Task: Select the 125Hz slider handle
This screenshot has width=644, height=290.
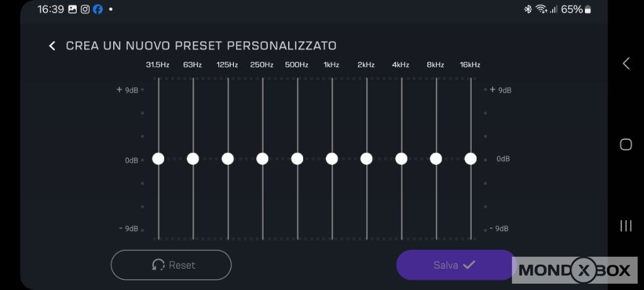Action: [x=228, y=159]
